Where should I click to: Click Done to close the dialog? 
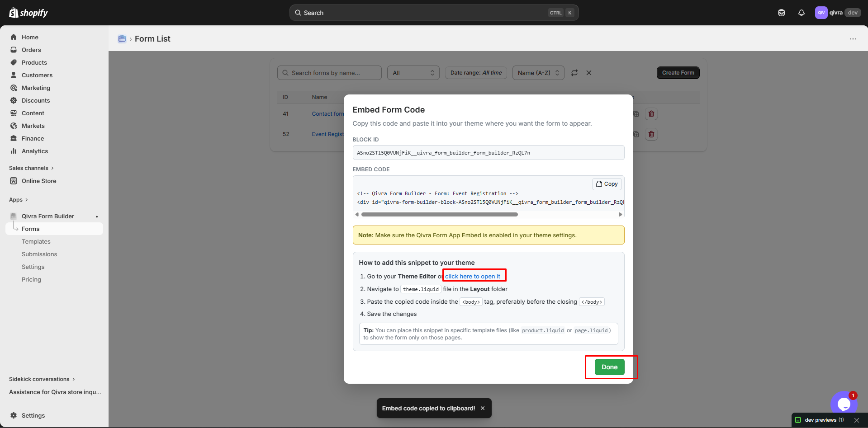609,367
